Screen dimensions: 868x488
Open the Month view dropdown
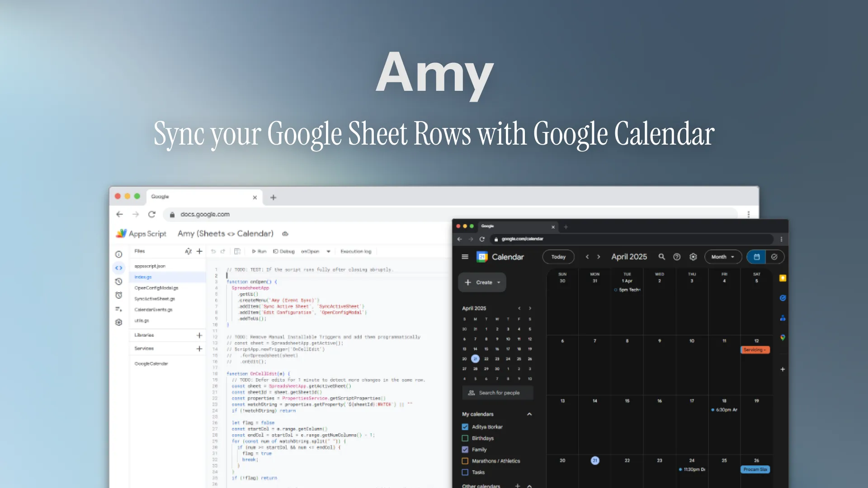[723, 257]
